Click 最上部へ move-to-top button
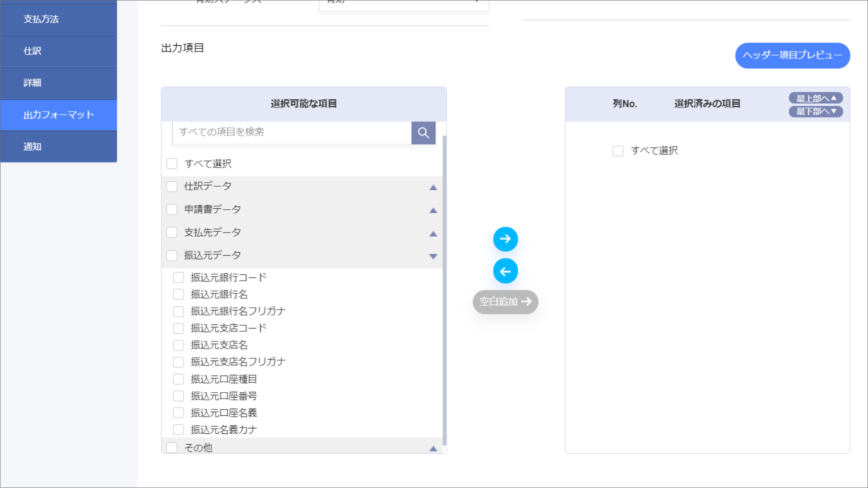 [x=816, y=98]
